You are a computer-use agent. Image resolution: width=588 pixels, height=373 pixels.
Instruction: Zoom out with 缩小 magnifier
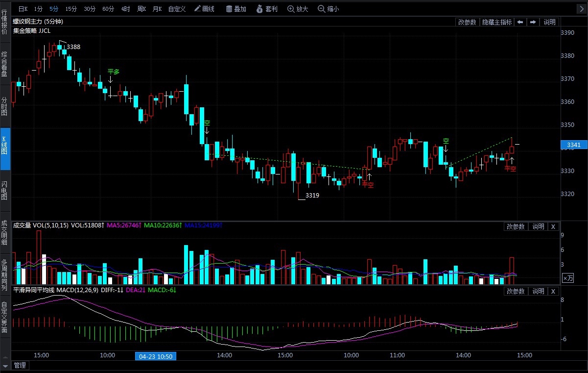pyautogui.click(x=328, y=9)
